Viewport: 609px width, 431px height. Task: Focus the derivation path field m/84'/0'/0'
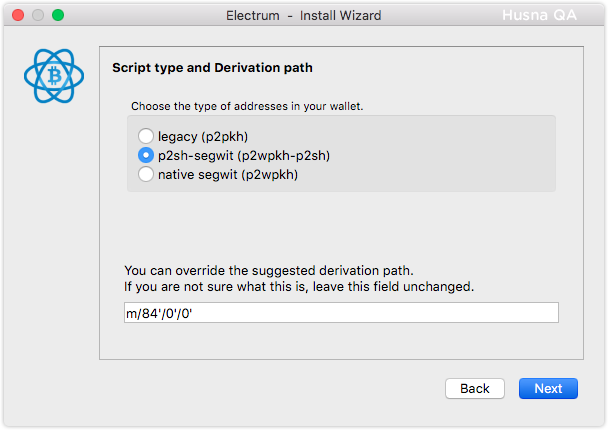pyautogui.click(x=341, y=313)
